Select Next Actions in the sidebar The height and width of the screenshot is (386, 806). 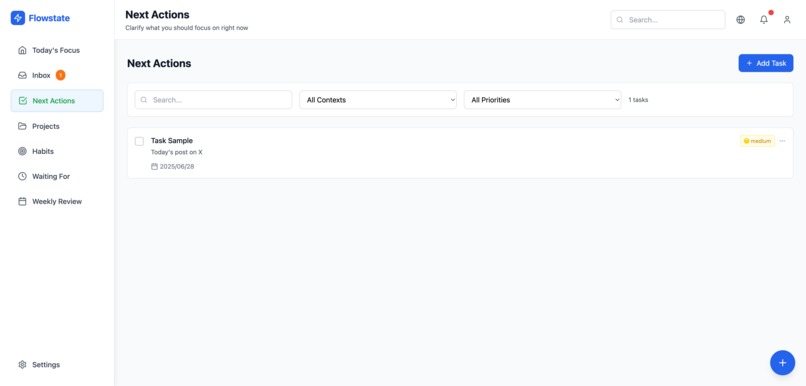(x=57, y=101)
